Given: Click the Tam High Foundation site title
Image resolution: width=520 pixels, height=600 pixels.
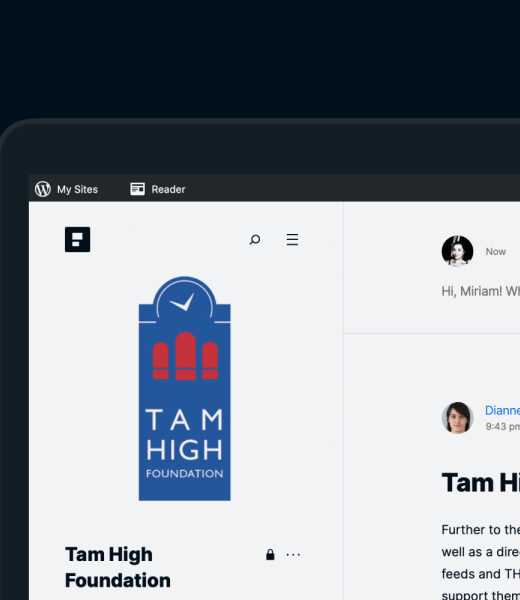Looking at the screenshot, I should point(118,567).
